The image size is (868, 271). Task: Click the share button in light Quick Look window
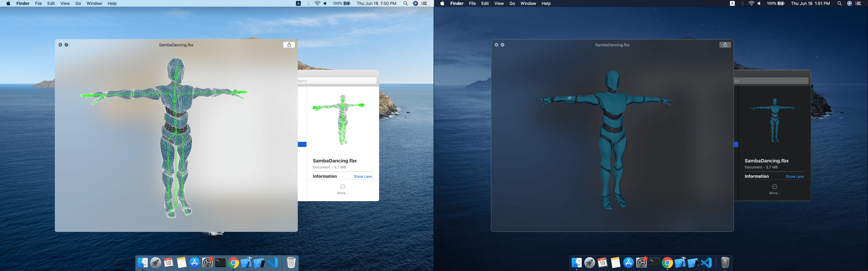[289, 45]
